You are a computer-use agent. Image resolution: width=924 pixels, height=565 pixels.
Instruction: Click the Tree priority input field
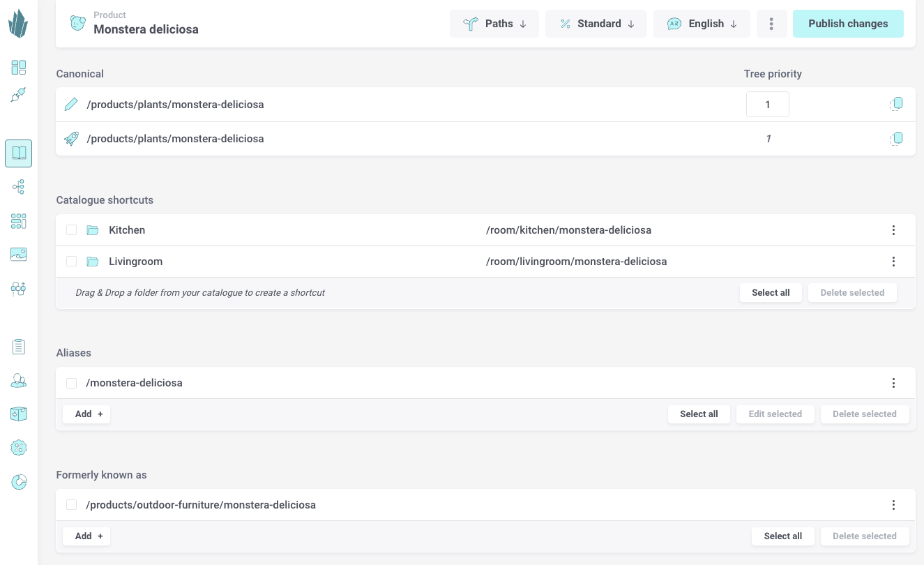tap(767, 105)
